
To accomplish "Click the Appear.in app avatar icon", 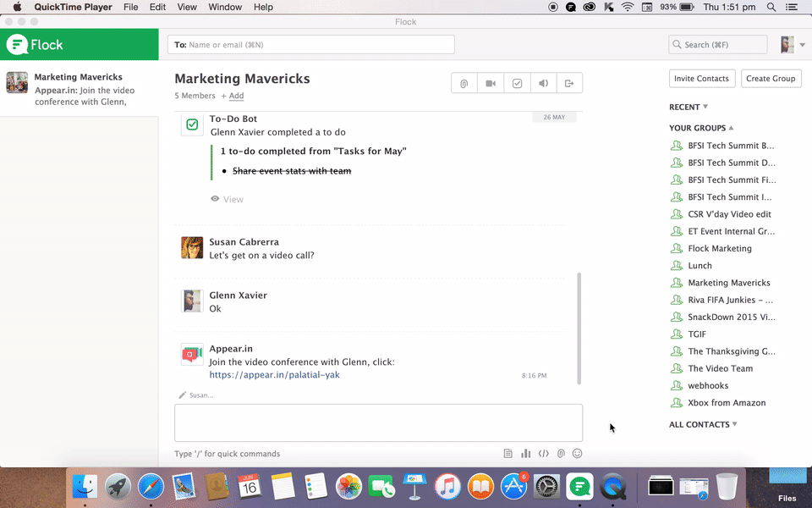I will (x=192, y=355).
